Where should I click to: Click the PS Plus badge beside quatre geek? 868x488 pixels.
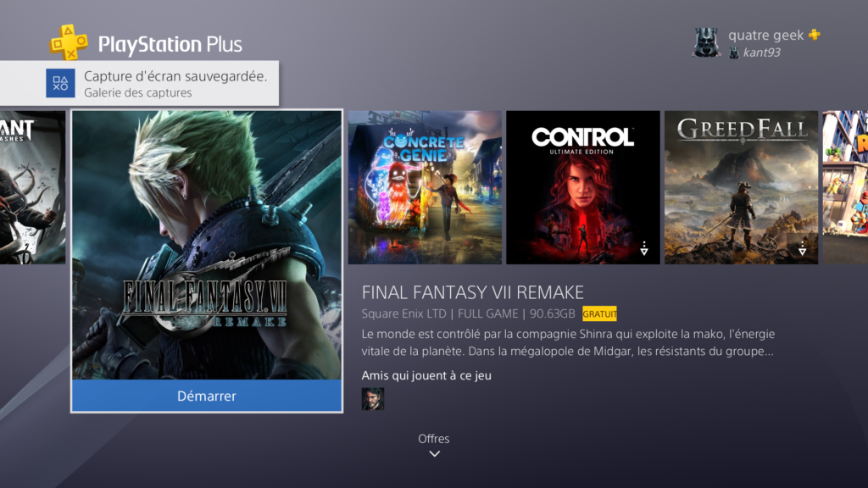[x=815, y=35]
